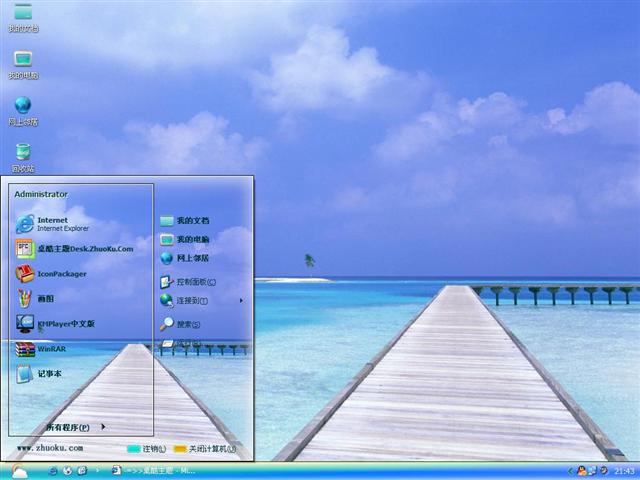Click the round dark tray icon

pos(604,471)
